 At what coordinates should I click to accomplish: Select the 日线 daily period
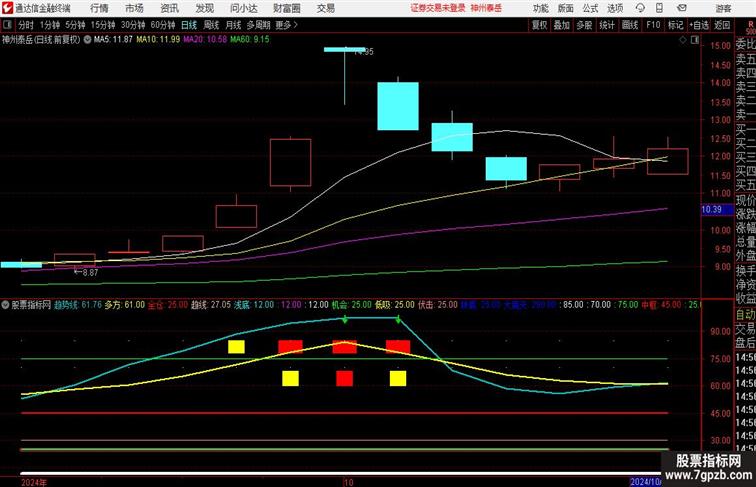189,25
